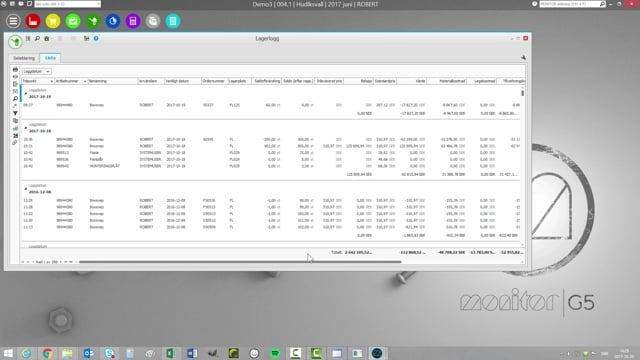Open the blue time recording module
Screen dimensions: 640x360
coord(113,21)
